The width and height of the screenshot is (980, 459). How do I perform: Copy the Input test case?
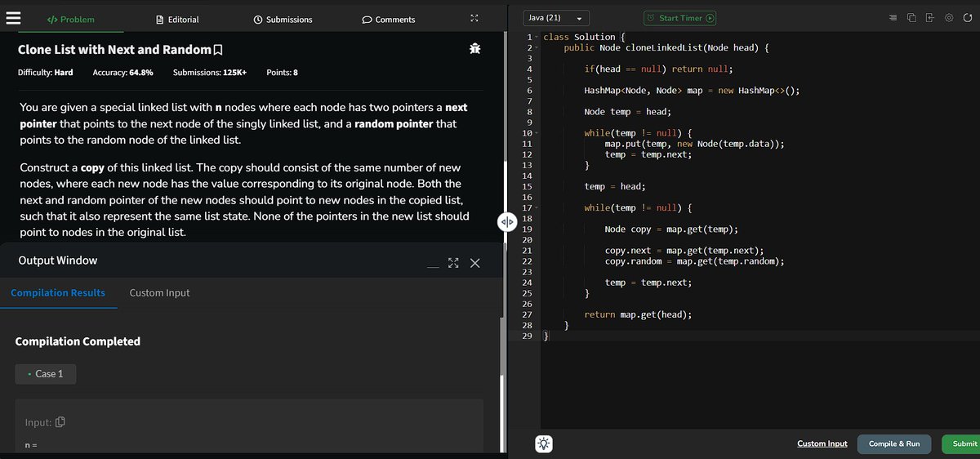click(60, 422)
